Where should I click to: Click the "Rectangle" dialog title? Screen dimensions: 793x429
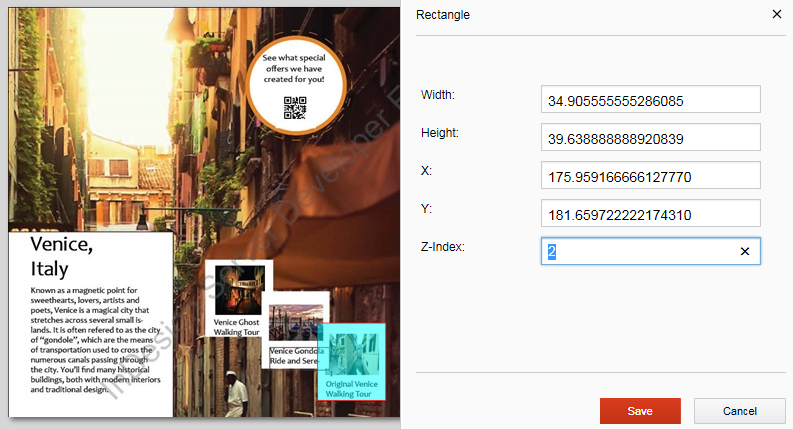pyautogui.click(x=443, y=15)
